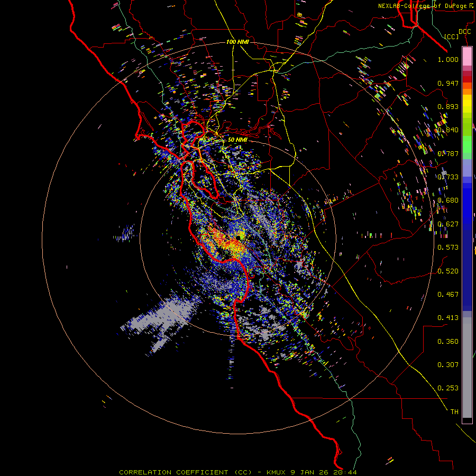This screenshot has height=476, width=476.
Task: Click the Correlation Coefficient KMUX caption at bottom
Action: 237,472
